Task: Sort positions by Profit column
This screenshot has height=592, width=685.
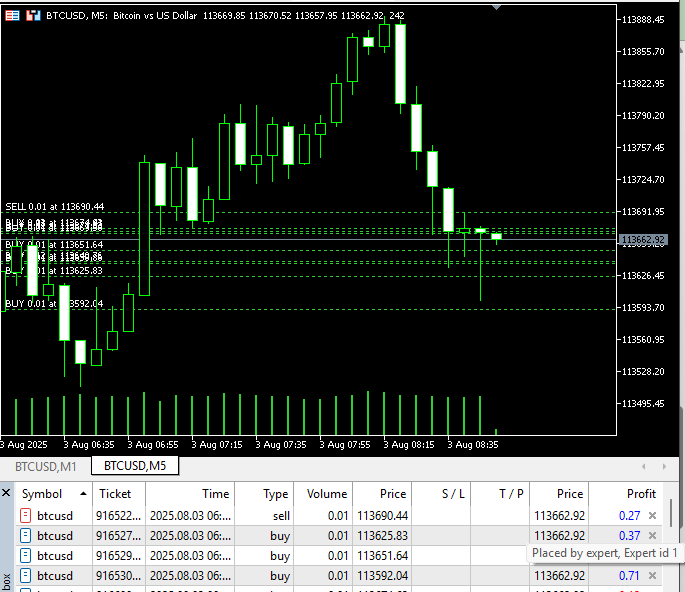Action: (626, 494)
